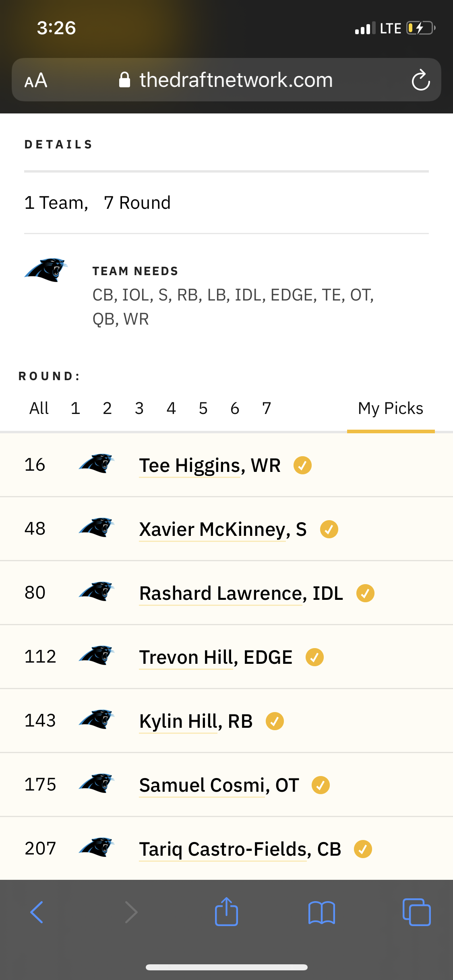Viewport: 453px width, 980px height.
Task: Open Tariq Castro-Fields player link
Action: 240,849
